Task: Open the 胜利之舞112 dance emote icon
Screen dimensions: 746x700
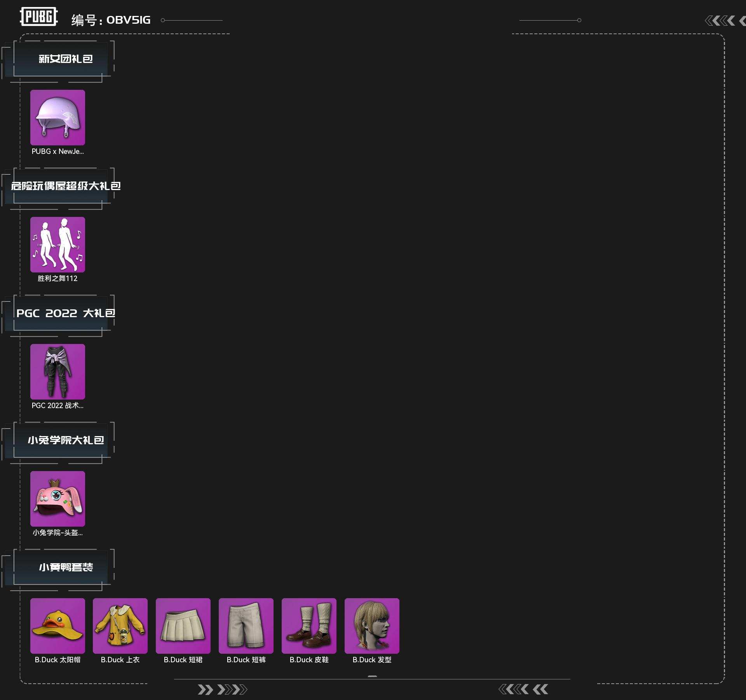Action: pyautogui.click(x=58, y=244)
